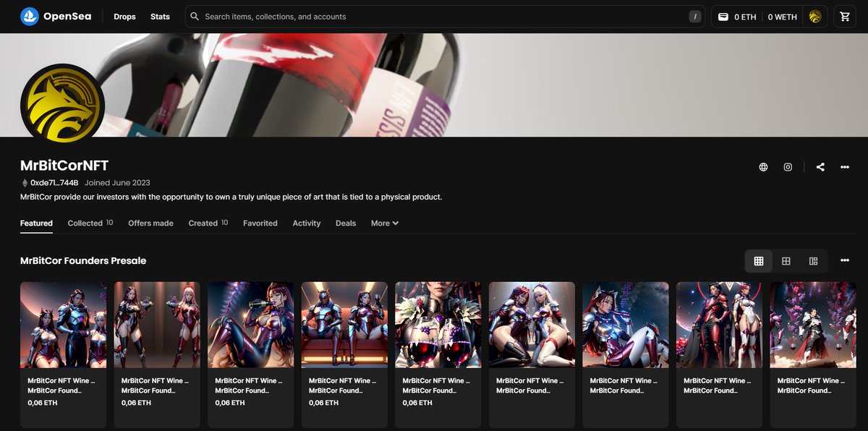Open the profile website globe icon

coord(763,167)
